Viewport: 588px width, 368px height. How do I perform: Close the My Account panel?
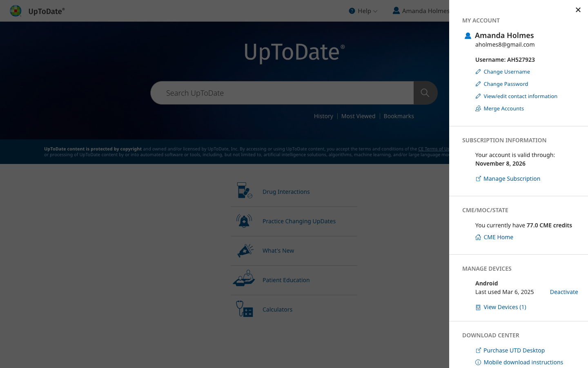(x=578, y=10)
